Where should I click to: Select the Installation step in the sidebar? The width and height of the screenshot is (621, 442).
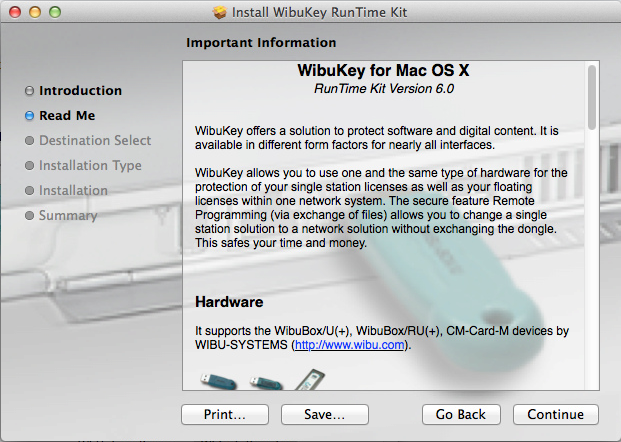pos(73,191)
